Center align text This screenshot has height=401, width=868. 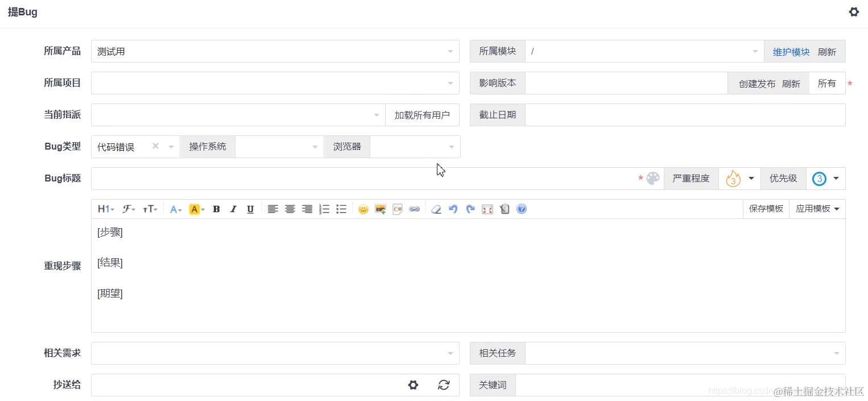click(290, 209)
